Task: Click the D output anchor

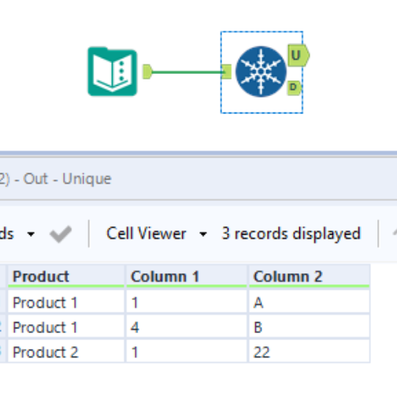Action: click(294, 87)
